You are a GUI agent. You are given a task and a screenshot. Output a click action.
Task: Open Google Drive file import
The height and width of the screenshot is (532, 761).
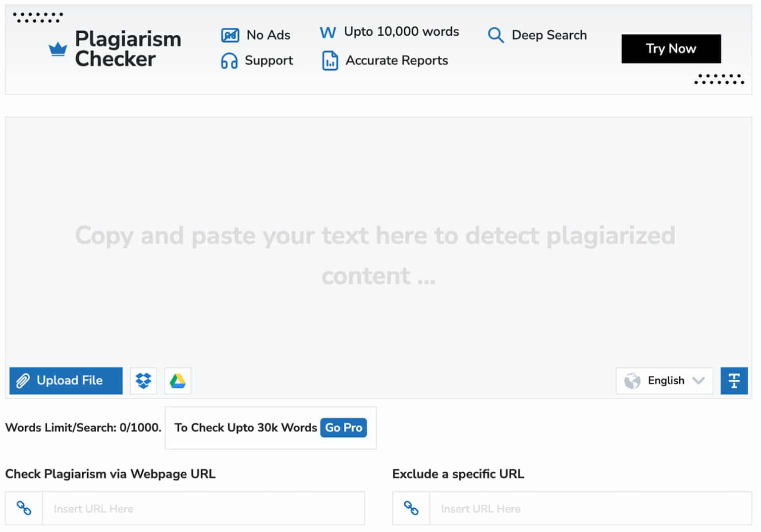[177, 381]
